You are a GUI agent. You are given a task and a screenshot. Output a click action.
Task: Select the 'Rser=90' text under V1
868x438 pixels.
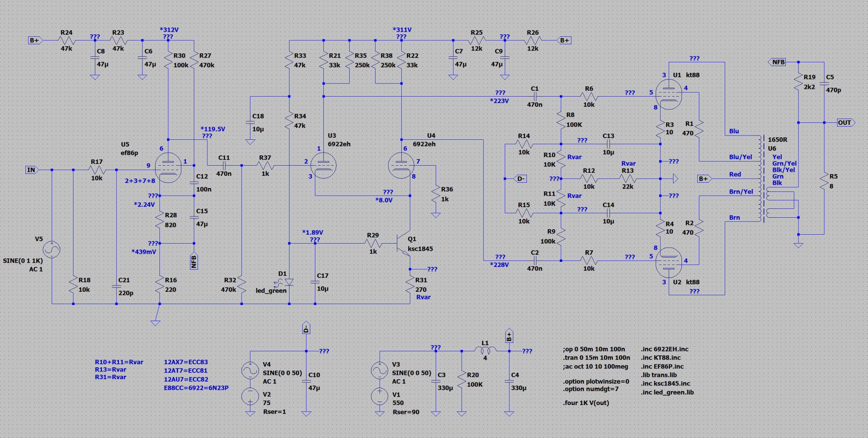click(x=406, y=412)
